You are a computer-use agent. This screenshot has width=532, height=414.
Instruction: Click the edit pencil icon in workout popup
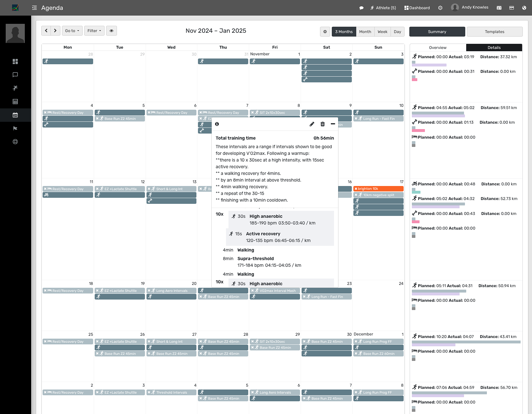pos(312,124)
